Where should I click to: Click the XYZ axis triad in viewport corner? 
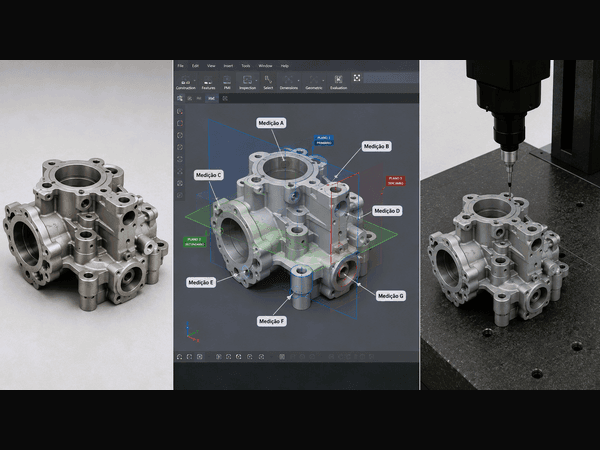(x=191, y=333)
